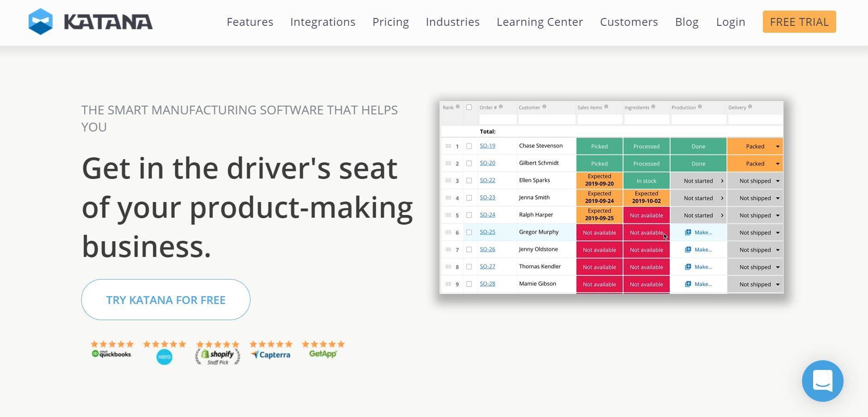Open Packed delivery dropdown for Gilbert Schmidt
Viewport: 868px width, 417px height.
click(778, 164)
